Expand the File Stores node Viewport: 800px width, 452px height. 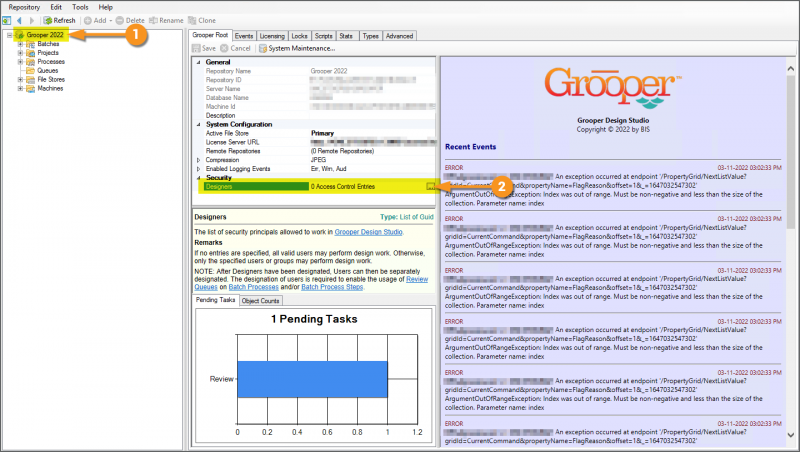coord(20,80)
